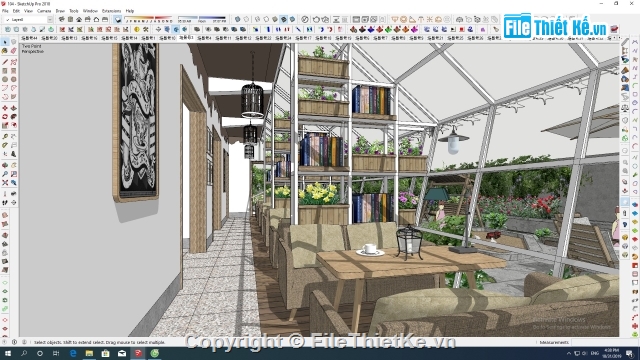Image resolution: width=640 pixels, height=360 pixels.
Task: Select the Pan hand tool
Action: (13, 165)
